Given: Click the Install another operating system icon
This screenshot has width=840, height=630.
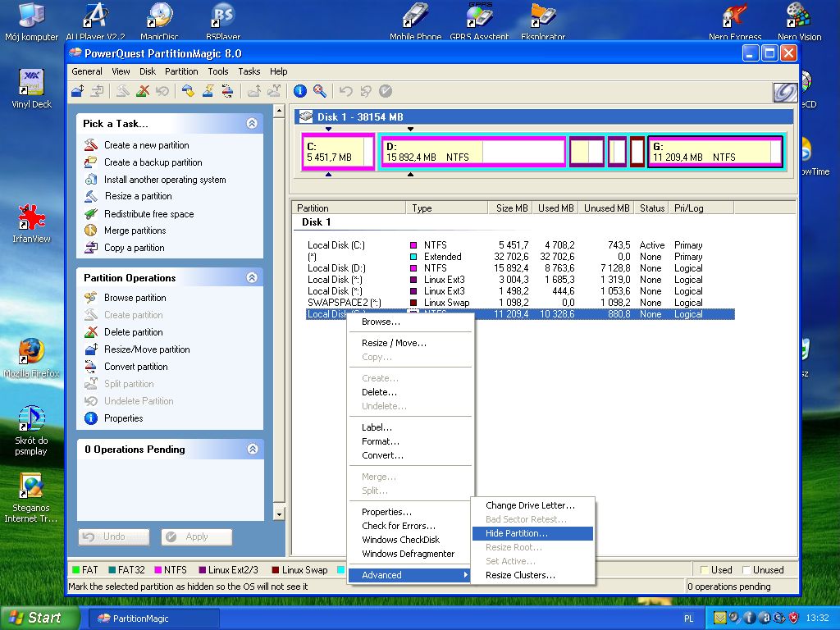Looking at the screenshot, I should [x=91, y=180].
